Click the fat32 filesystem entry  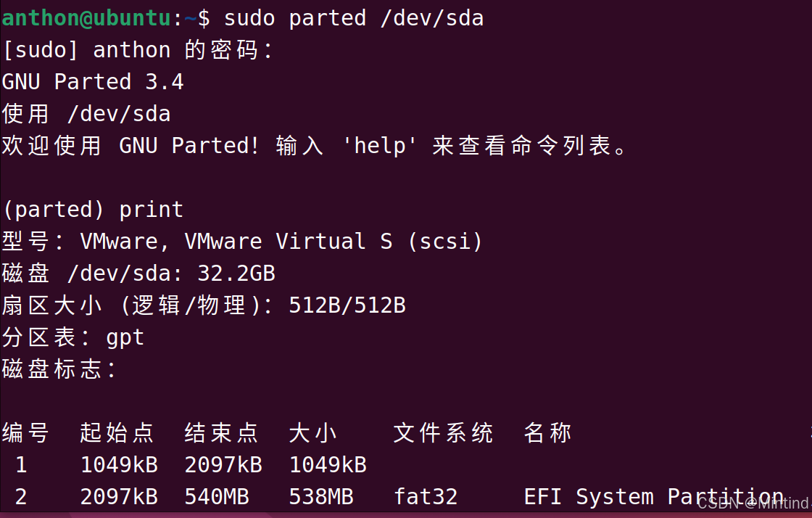[426, 497]
